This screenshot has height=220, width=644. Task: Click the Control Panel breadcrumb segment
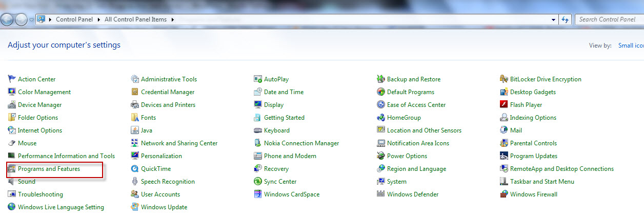74,19
